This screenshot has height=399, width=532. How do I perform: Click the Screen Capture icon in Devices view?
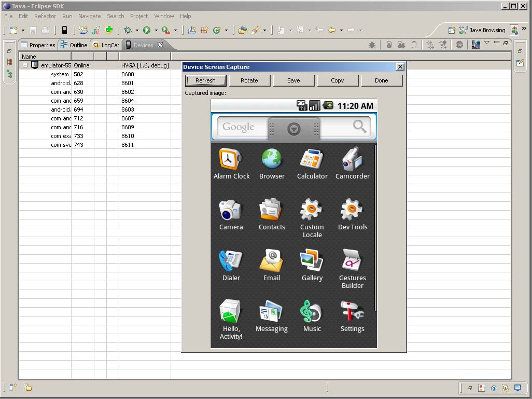pos(475,45)
